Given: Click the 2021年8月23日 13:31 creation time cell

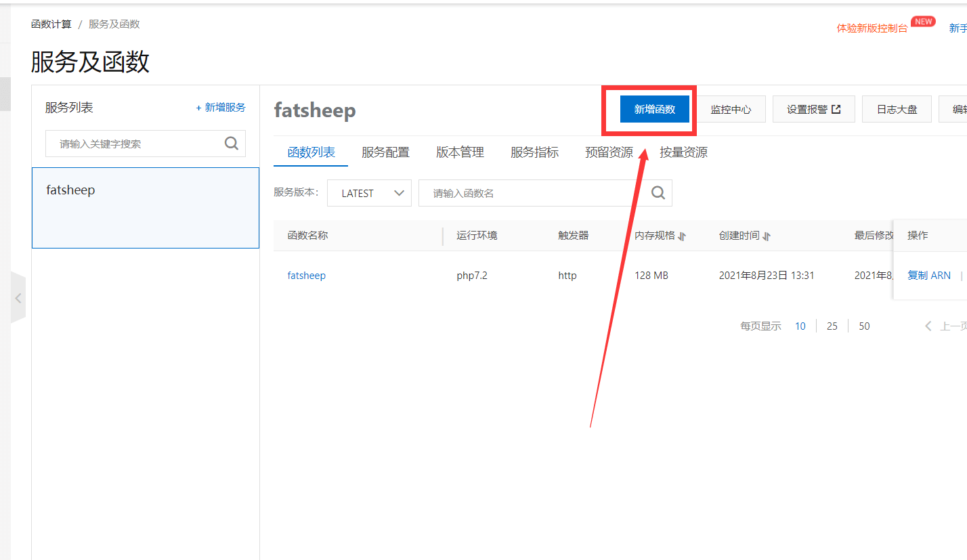Looking at the screenshot, I should point(767,276).
